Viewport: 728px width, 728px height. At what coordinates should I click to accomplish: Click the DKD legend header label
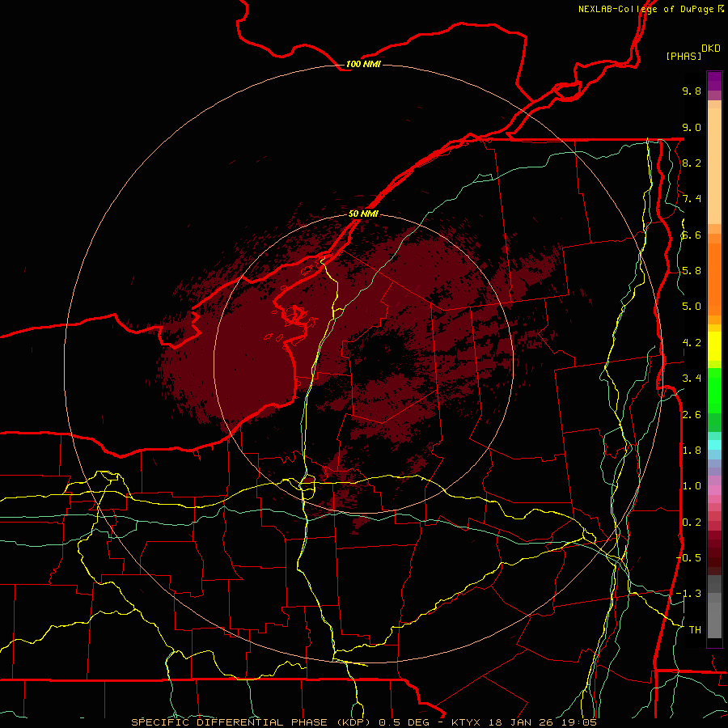click(x=711, y=48)
